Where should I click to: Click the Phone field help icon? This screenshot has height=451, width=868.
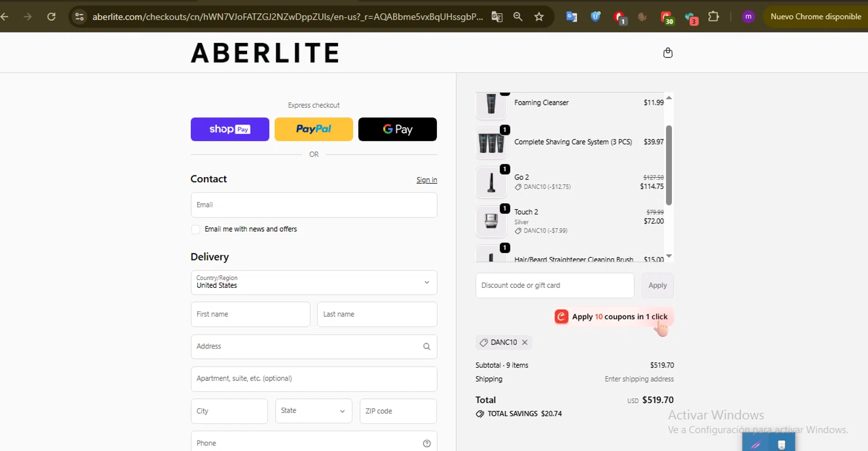click(x=426, y=443)
